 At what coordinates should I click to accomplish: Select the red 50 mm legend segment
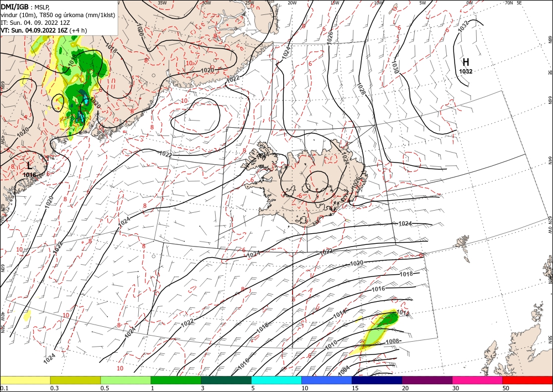point(528,380)
